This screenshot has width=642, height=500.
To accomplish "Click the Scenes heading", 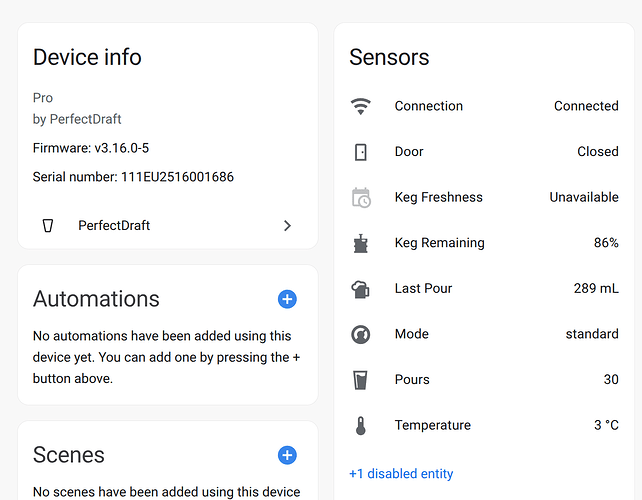I will [69, 455].
